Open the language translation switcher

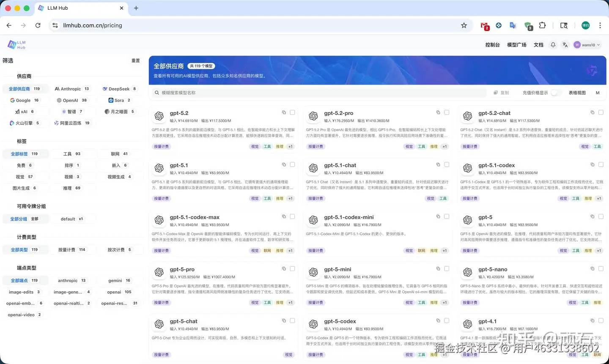pos(565,45)
